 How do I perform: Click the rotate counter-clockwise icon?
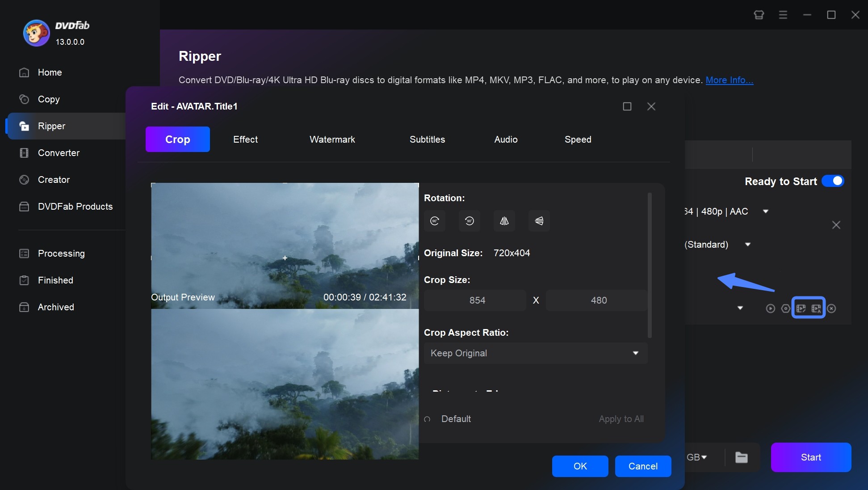click(x=469, y=220)
